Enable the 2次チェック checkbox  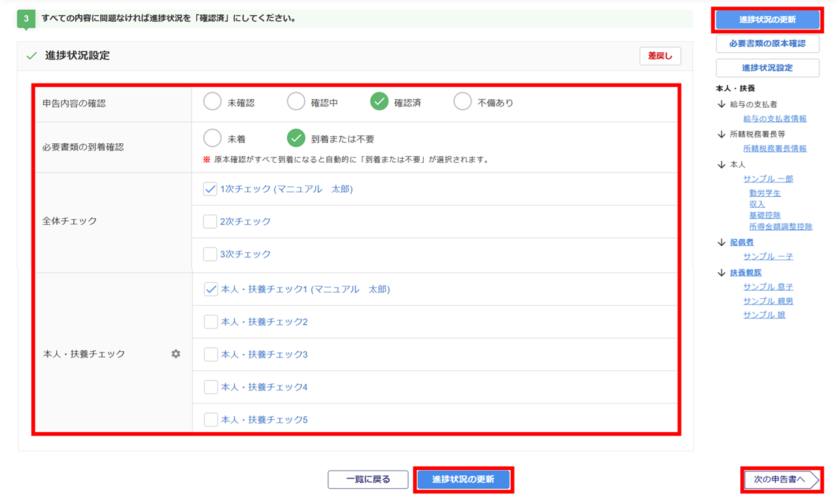coord(210,222)
